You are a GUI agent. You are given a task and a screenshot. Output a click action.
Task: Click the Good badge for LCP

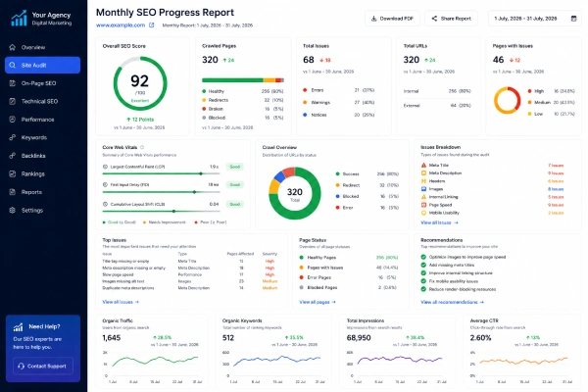tap(235, 167)
